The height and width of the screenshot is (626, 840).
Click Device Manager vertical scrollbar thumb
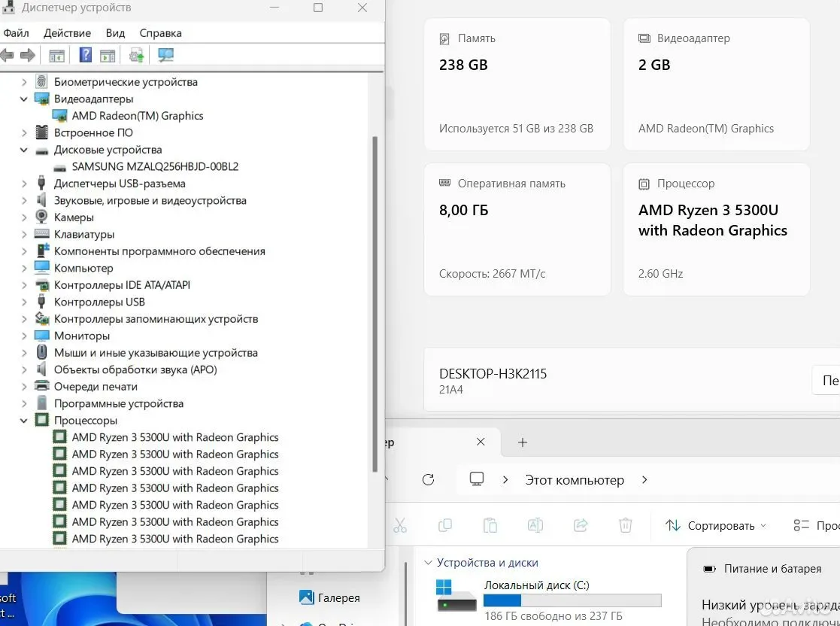click(x=375, y=304)
